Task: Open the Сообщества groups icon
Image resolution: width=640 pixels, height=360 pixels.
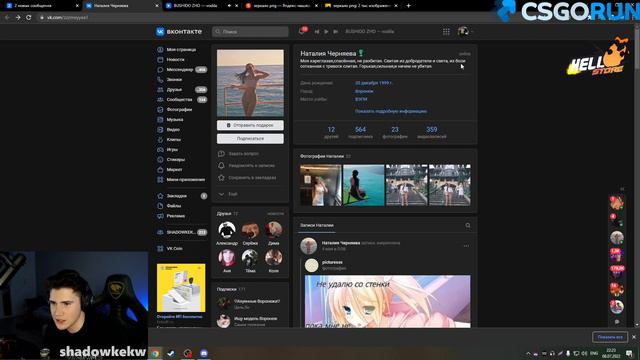Action: 160,100
